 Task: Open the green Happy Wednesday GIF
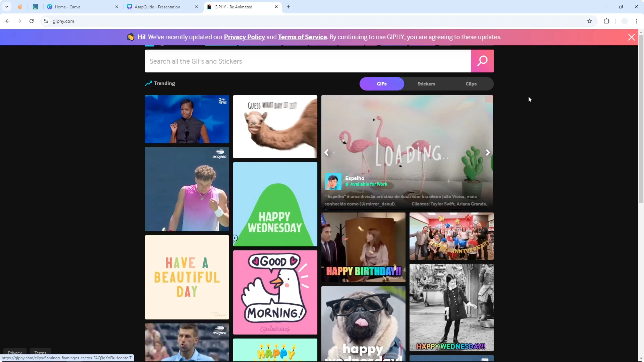pos(275,204)
